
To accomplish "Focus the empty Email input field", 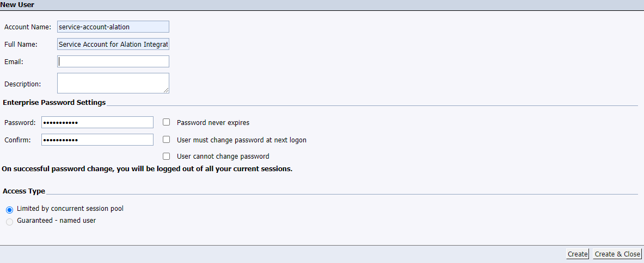I will pos(113,61).
